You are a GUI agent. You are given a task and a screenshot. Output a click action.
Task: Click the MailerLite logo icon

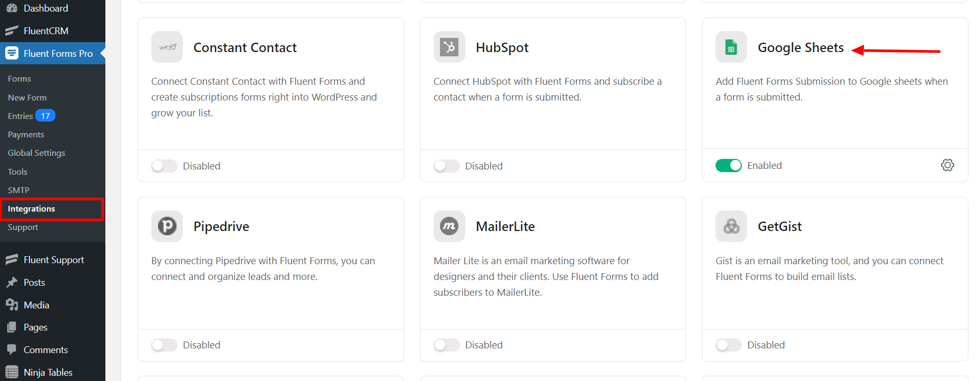point(449,226)
